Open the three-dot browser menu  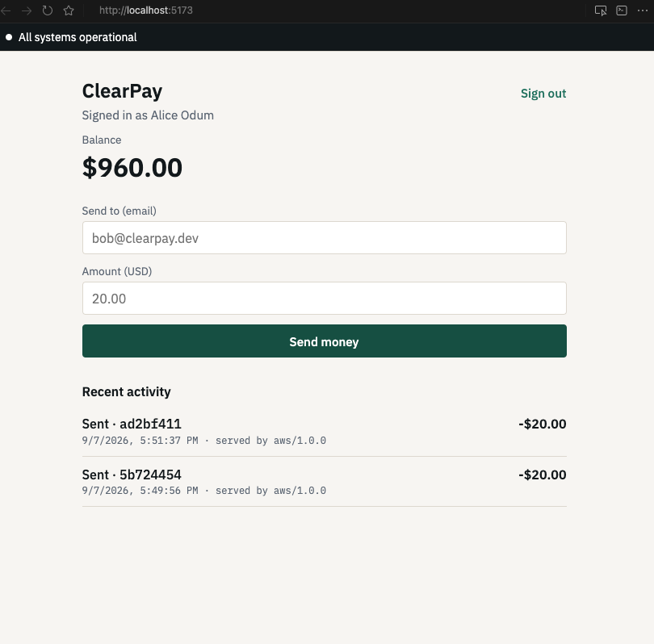pos(643,10)
